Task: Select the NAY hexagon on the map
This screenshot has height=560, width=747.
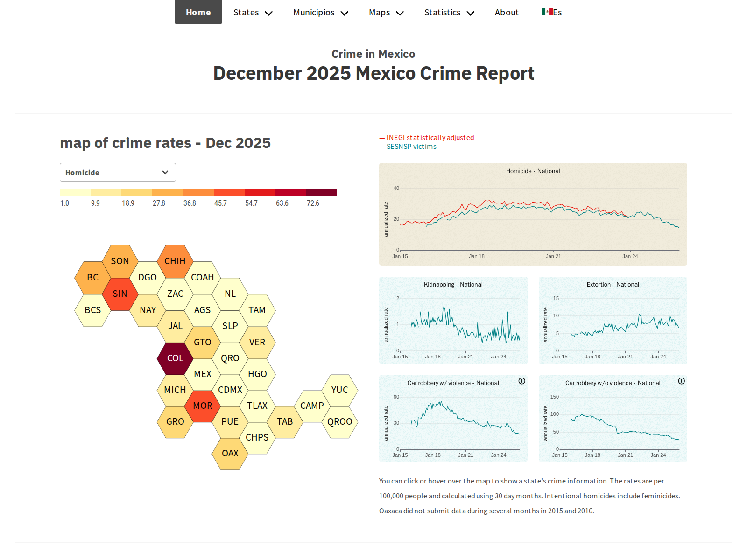Action: (148, 310)
